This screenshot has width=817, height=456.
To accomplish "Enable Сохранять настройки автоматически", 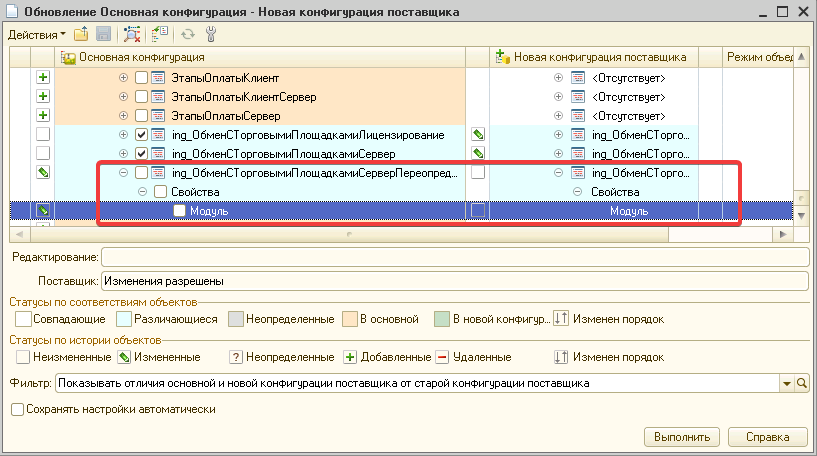I will tap(17, 409).
